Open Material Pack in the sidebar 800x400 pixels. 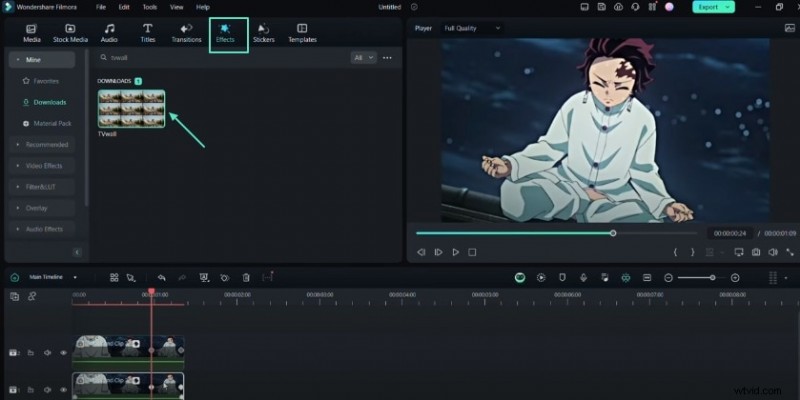click(x=47, y=123)
